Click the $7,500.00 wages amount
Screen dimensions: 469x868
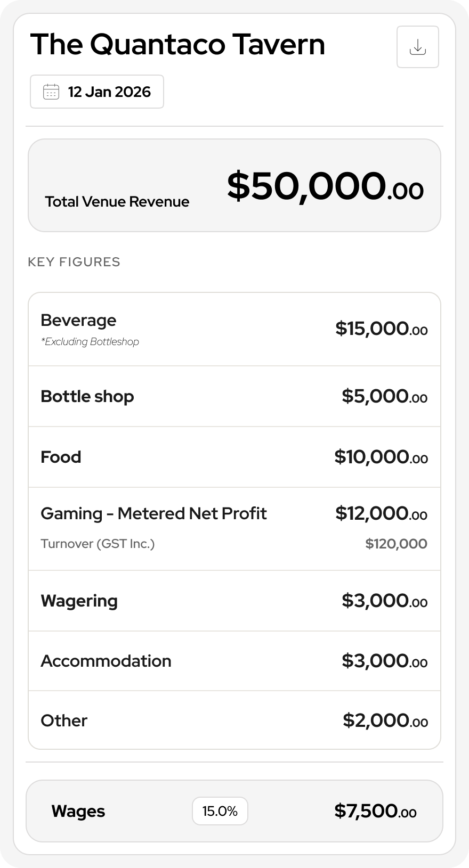[375, 811]
